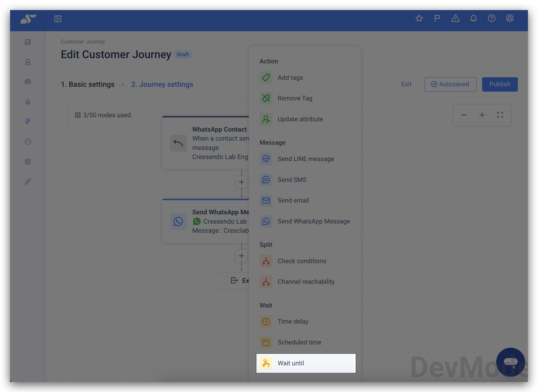
Task: Open the chat support bubble
Action: point(511,362)
